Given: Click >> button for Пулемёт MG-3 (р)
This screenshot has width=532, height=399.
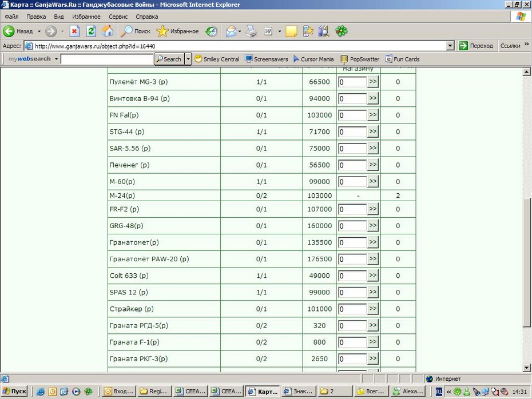Looking at the screenshot, I should tap(372, 81).
